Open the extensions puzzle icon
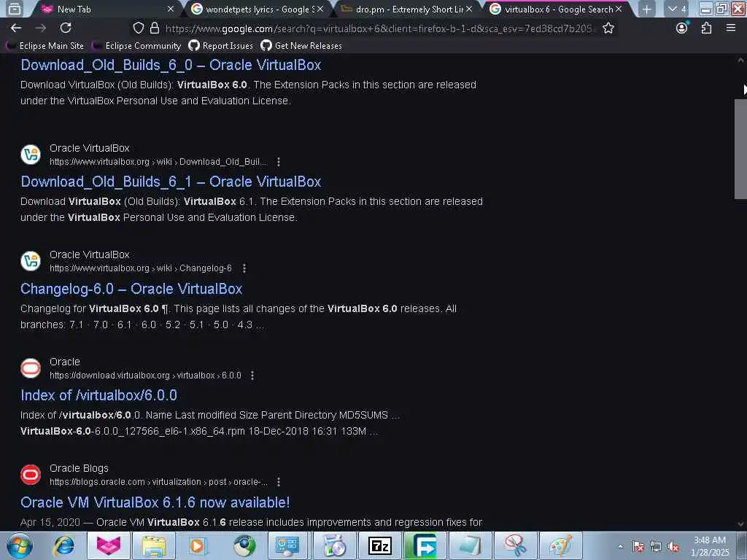 [x=706, y=28]
